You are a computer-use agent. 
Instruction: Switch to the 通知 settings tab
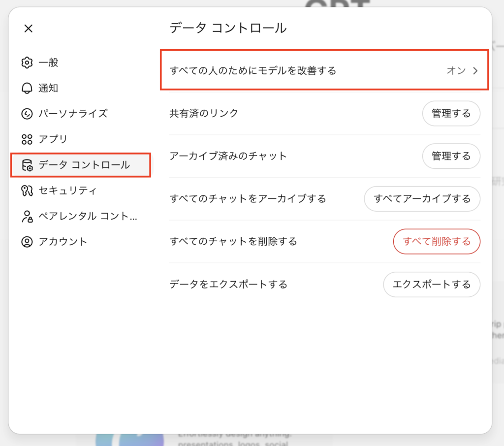point(48,88)
